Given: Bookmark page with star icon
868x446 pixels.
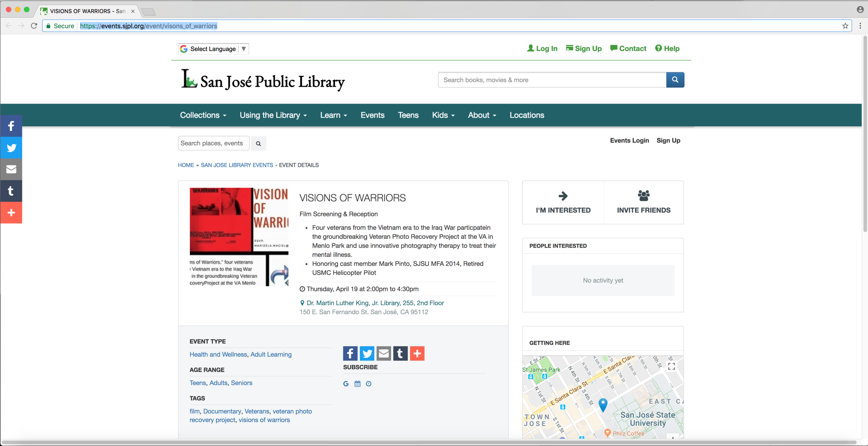Looking at the screenshot, I should (845, 26).
